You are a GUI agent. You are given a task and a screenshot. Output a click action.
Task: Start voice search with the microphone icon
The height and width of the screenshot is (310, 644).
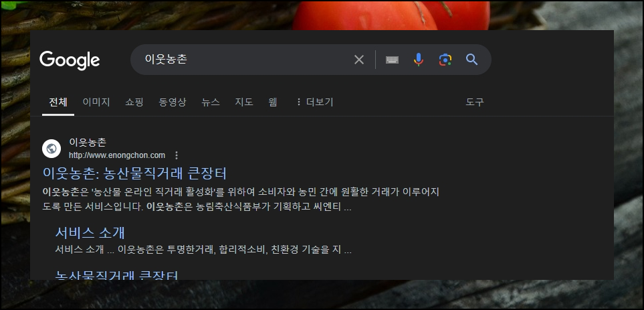click(418, 60)
